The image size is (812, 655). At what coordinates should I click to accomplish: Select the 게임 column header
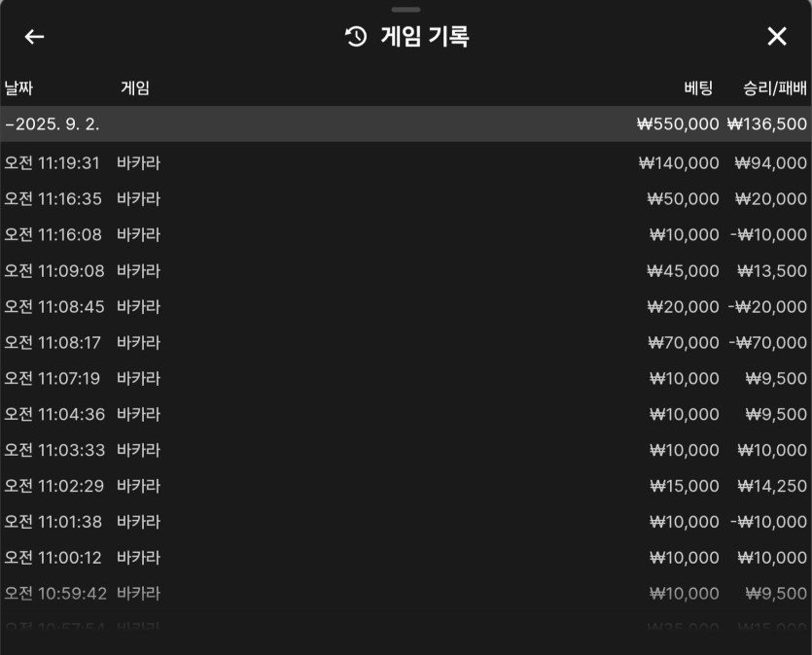pos(135,88)
